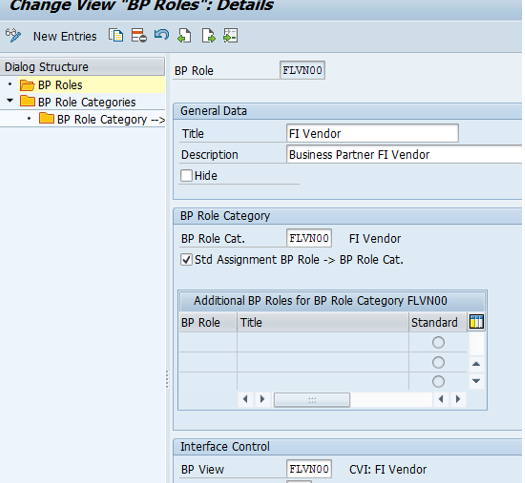Click the horizontal scrollbar thumb in table
This screenshot has width=525, height=483.
tap(312, 400)
